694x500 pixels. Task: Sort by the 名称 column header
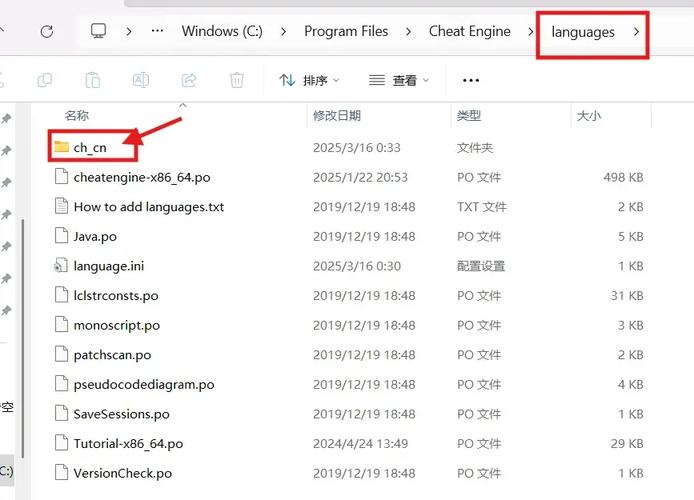coord(77,116)
